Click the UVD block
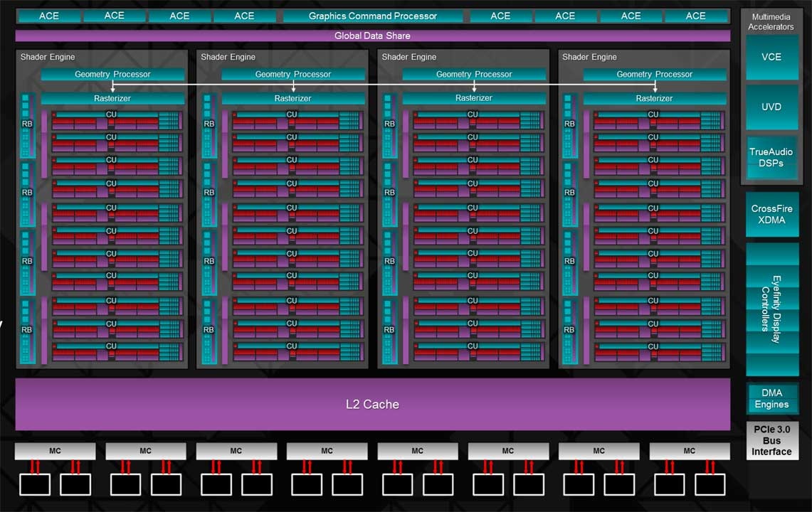 tap(771, 107)
